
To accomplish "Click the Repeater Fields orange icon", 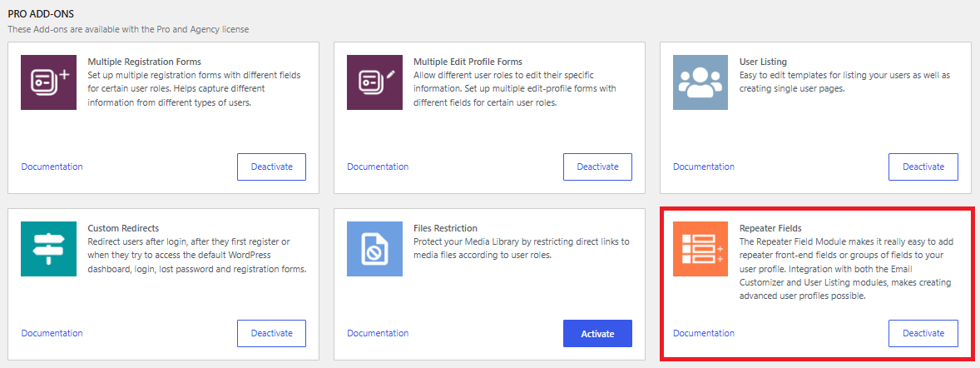I will pos(700,249).
